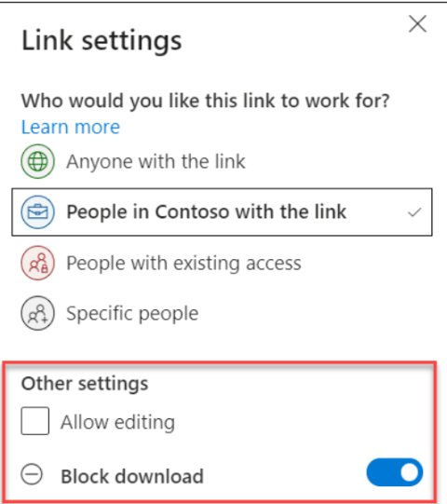
Task: Tick the Allow editing checkbox
Action: (35, 421)
